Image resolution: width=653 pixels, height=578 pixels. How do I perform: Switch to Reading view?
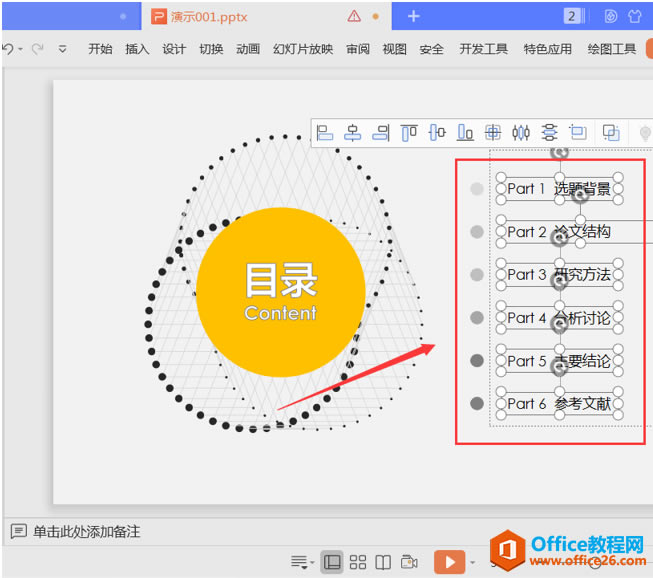[x=383, y=562]
